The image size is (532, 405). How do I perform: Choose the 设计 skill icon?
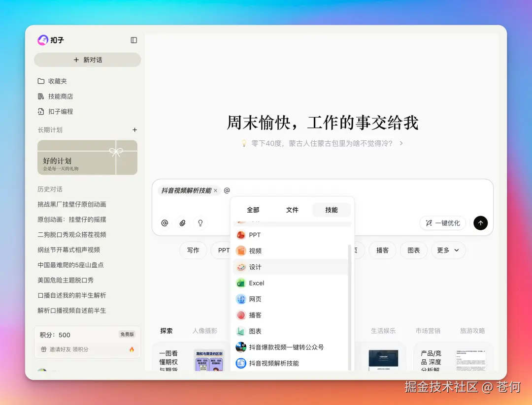tap(255, 267)
